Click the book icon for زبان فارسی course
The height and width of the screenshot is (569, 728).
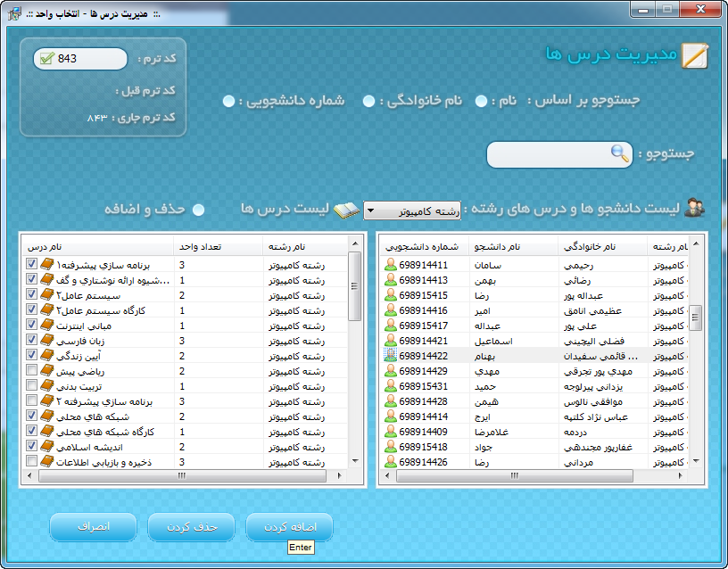tap(46, 341)
